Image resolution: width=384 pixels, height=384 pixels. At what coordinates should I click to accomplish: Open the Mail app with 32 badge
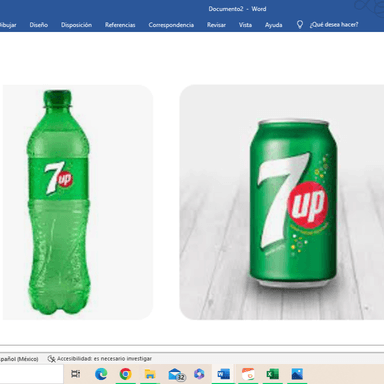[176, 374]
